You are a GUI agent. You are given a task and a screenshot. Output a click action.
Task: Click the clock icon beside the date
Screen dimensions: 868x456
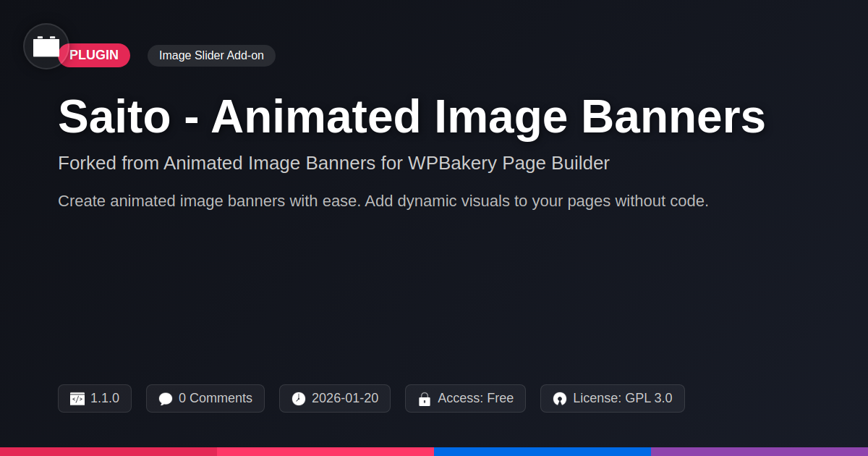(x=299, y=399)
